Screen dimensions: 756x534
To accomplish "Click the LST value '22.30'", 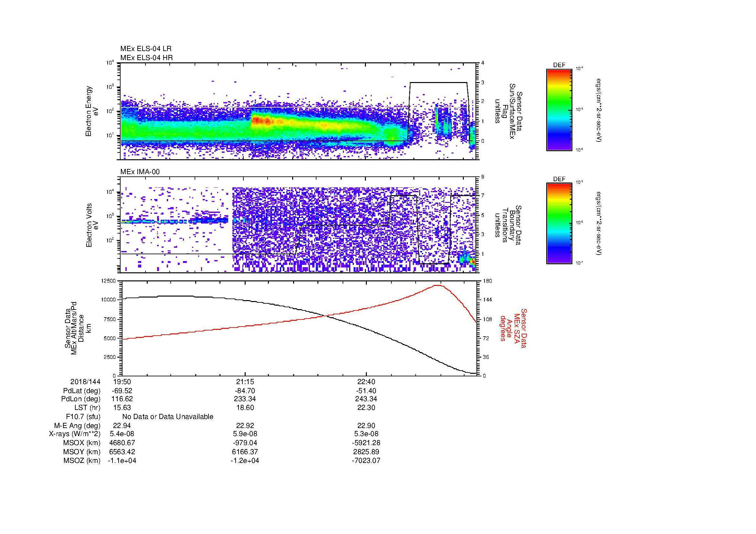I will coord(366,408).
